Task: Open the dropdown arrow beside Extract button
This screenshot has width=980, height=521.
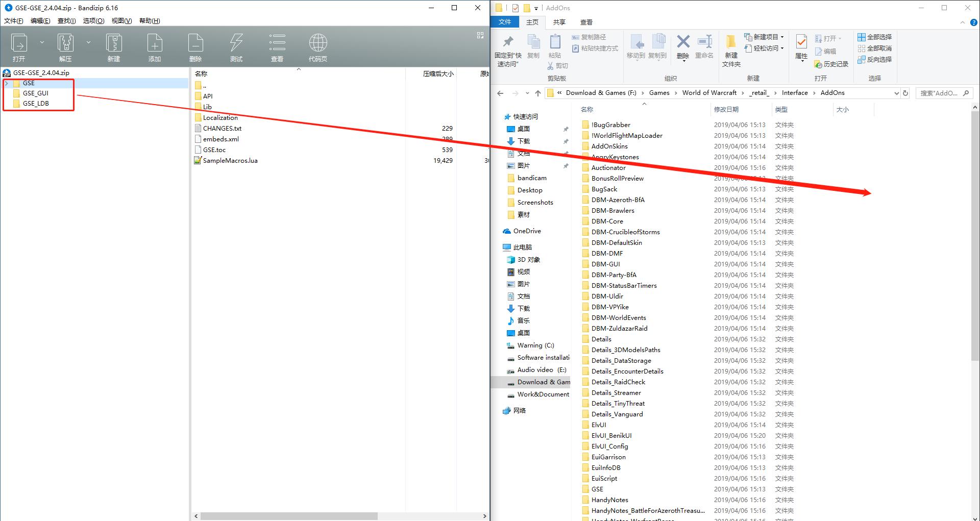Action: click(88, 42)
